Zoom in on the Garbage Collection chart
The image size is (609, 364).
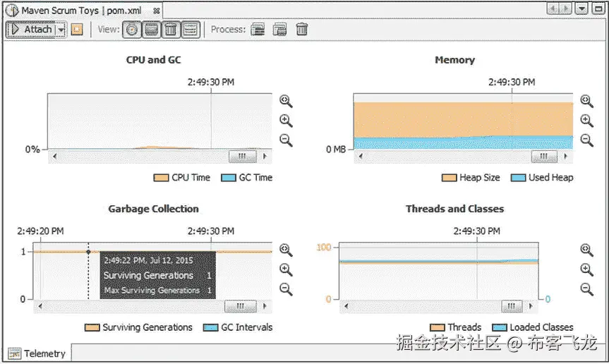pyautogui.click(x=286, y=269)
